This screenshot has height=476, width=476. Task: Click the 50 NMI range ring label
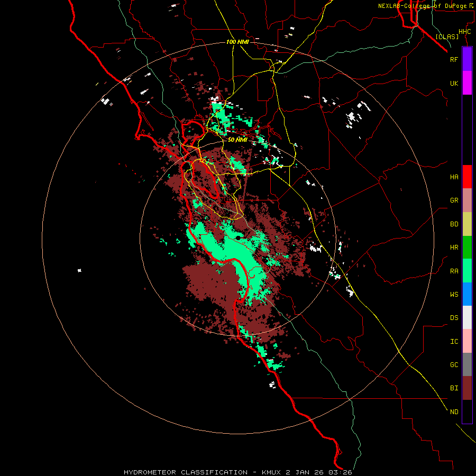click(237, 140)
